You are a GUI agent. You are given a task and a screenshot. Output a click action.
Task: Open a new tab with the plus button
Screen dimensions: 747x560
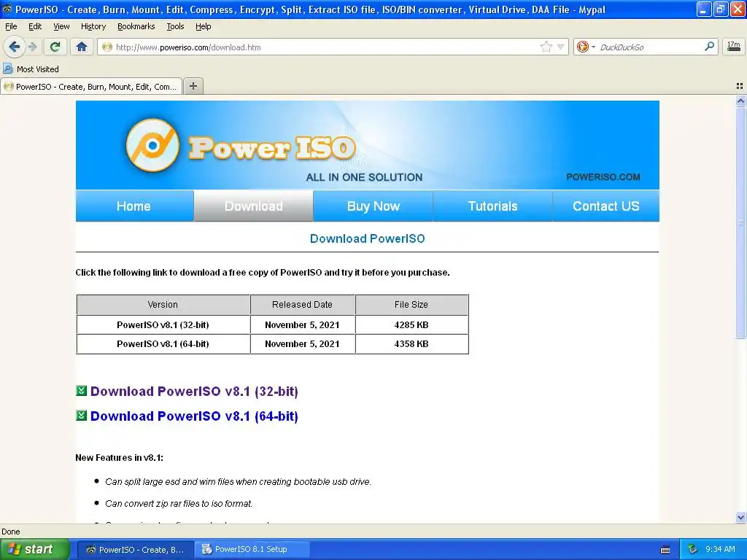tap(193, 86)
